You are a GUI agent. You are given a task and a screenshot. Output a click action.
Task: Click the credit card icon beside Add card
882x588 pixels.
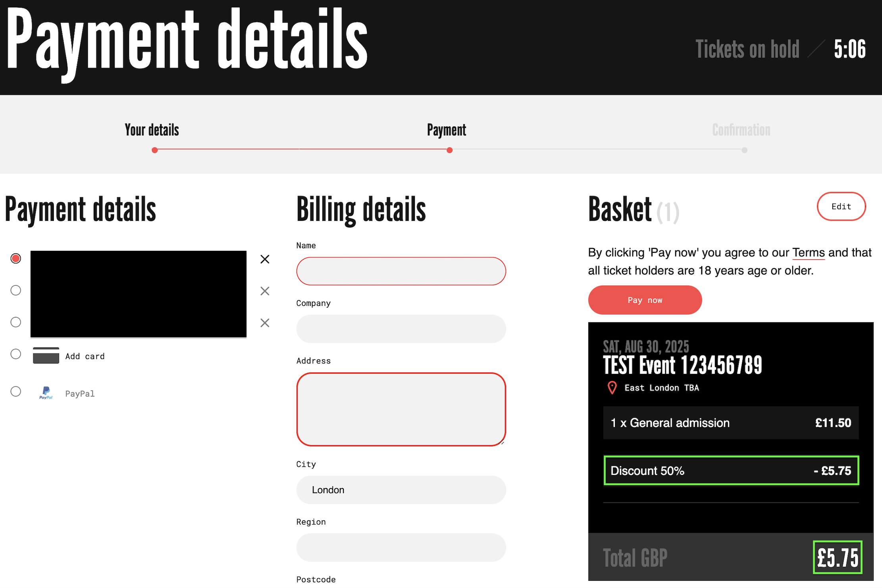click(46, 355)
